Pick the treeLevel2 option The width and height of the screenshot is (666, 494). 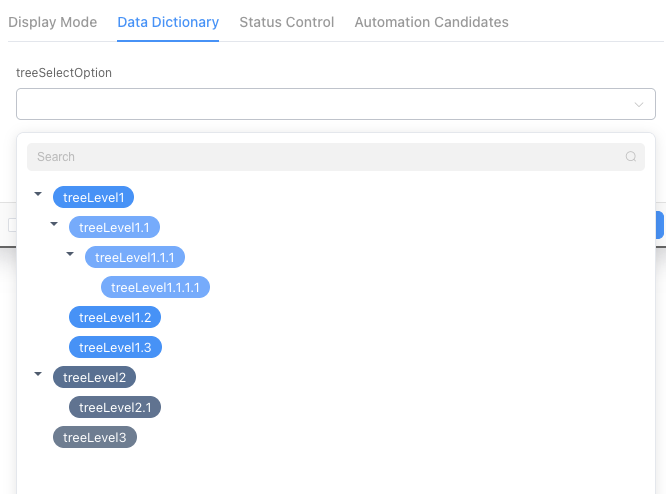point(94,377)
